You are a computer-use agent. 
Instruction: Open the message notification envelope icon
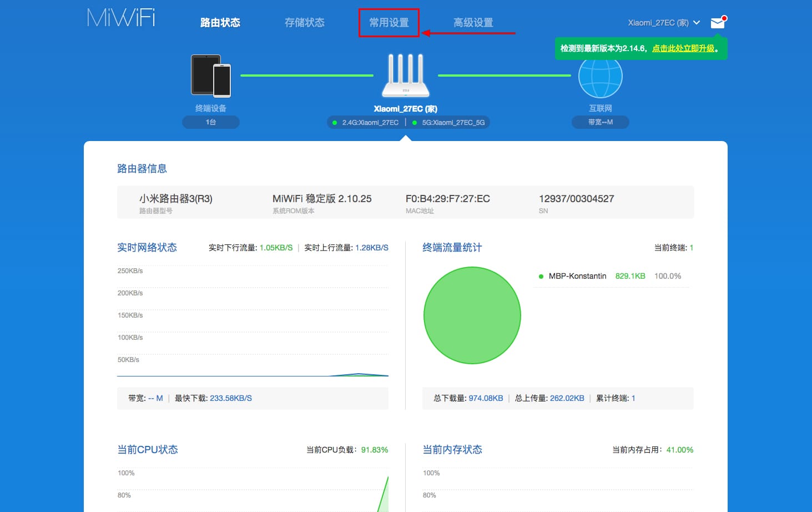[x=718, y=22]
